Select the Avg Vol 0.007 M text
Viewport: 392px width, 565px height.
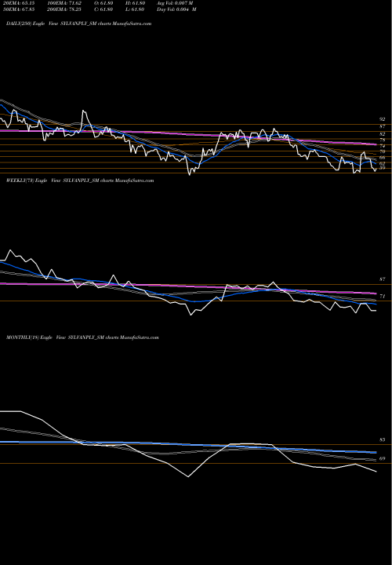click(x=175, y=3)
